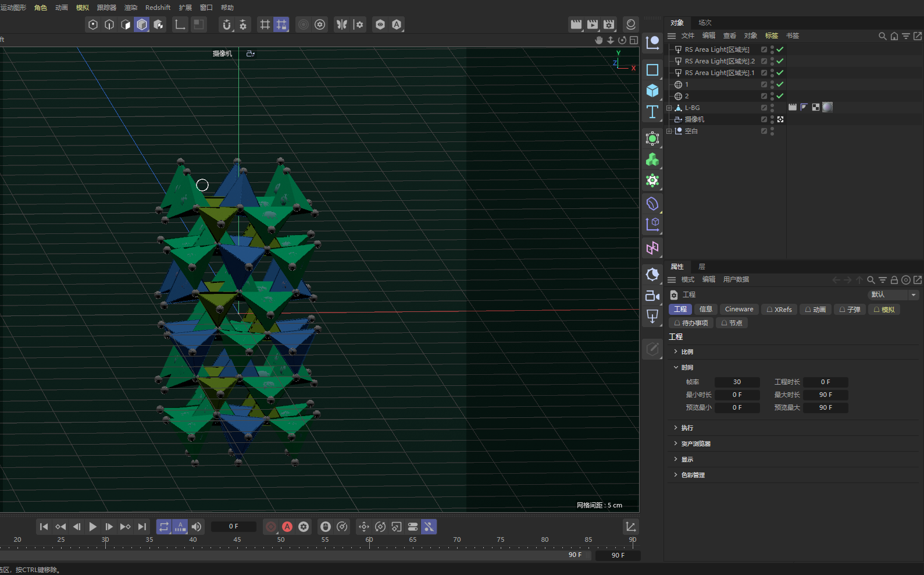Click the green MoGraph cloner icon
This screenshot has height=575, width=924.
[652, 159]
